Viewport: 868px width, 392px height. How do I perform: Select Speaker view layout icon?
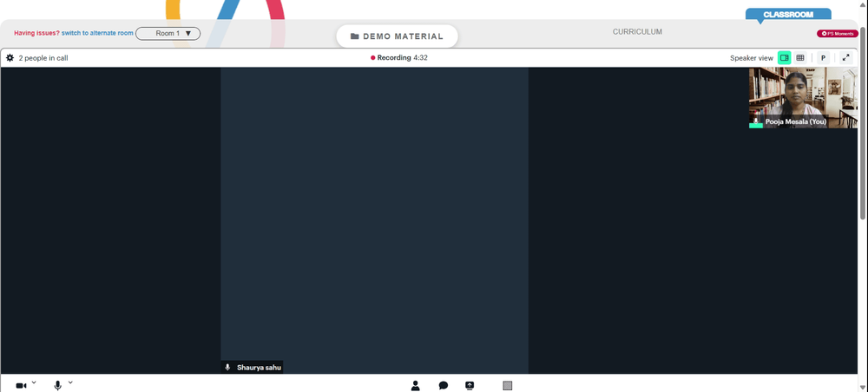[785, 57]
